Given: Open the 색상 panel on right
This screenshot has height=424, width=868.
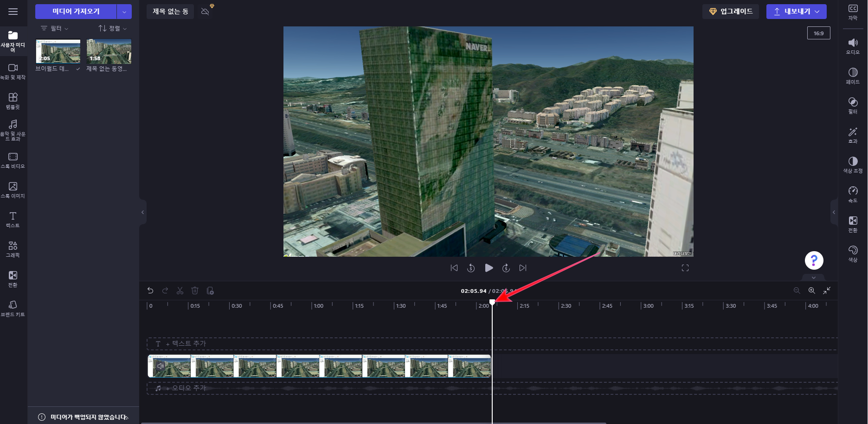Looking at the screenshot, I should [x=853, y=253].
